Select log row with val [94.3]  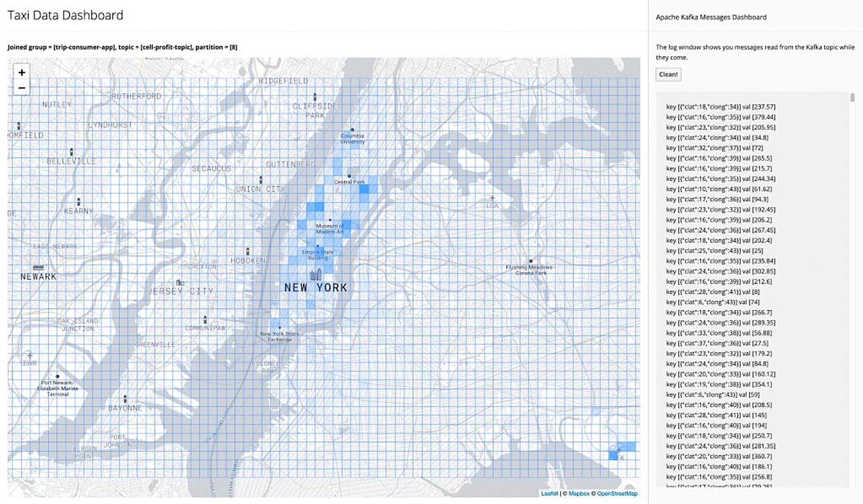point(717,199)
